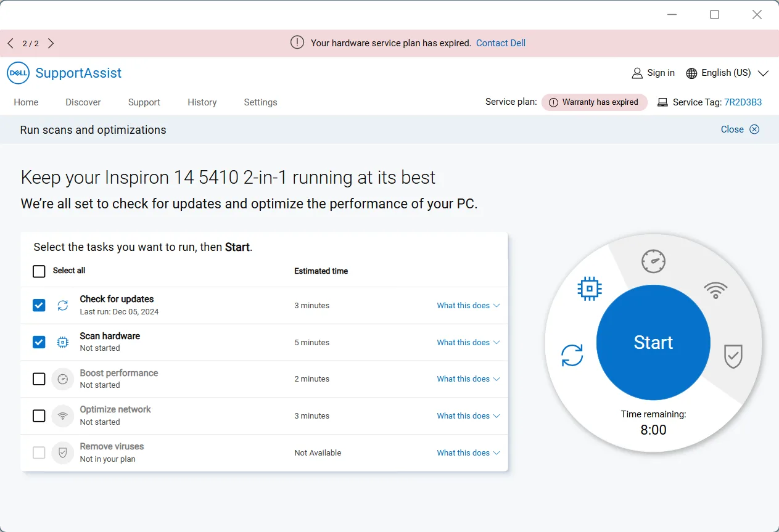Open the Home tab
The width and height of the screenshot is (779, 532).
pos(26,102)
